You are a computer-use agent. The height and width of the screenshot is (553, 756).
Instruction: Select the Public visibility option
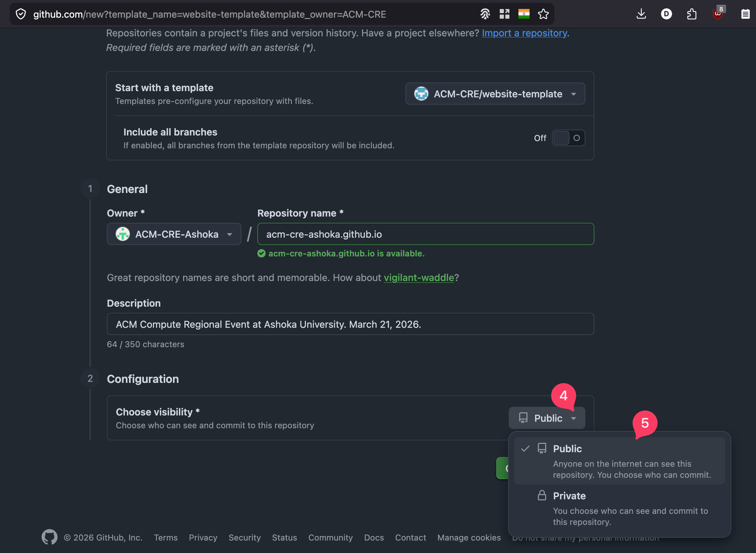(620, 461)
